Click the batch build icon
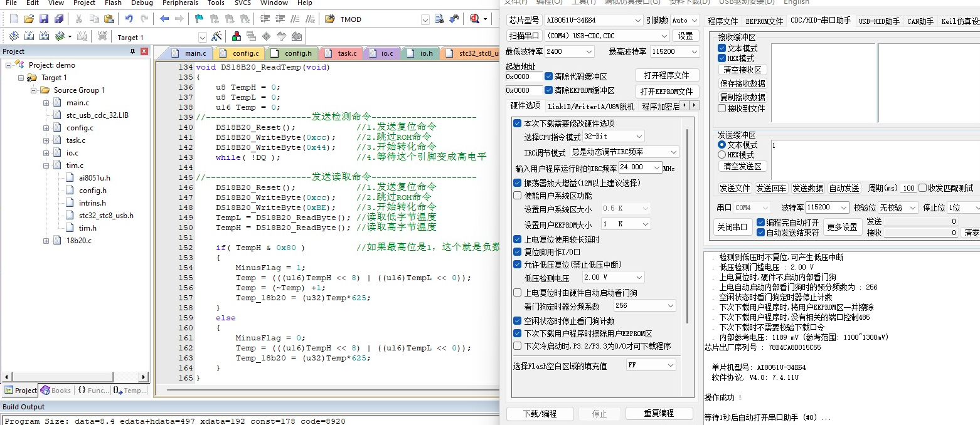The image size is (980, 425). [x=60, y=36]
